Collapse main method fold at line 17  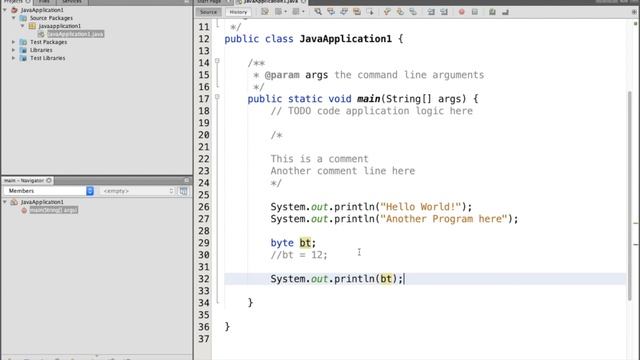pos(217,97)
